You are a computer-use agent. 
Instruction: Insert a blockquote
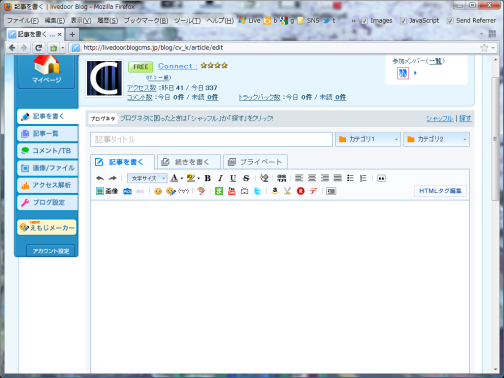[381, 178]
